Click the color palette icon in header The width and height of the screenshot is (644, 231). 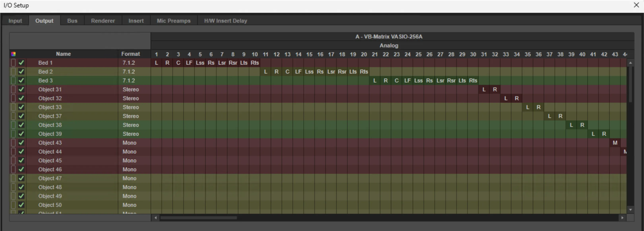point(14,54)
